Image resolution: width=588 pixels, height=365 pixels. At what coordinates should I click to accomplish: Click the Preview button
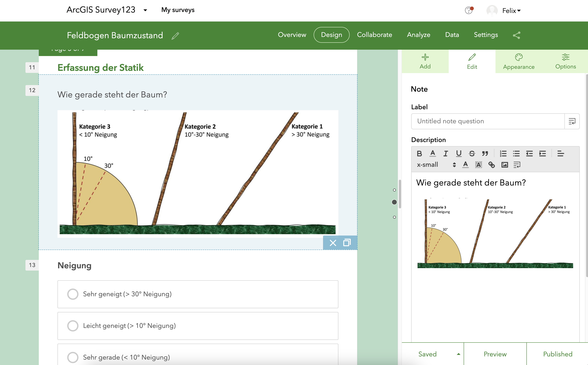tap(495, 354)
